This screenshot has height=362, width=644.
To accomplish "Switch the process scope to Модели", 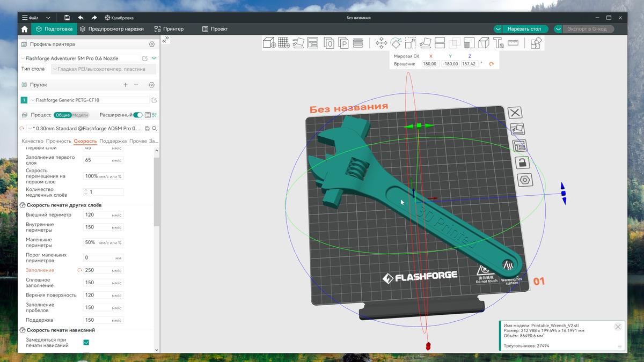I will (80, 115).
